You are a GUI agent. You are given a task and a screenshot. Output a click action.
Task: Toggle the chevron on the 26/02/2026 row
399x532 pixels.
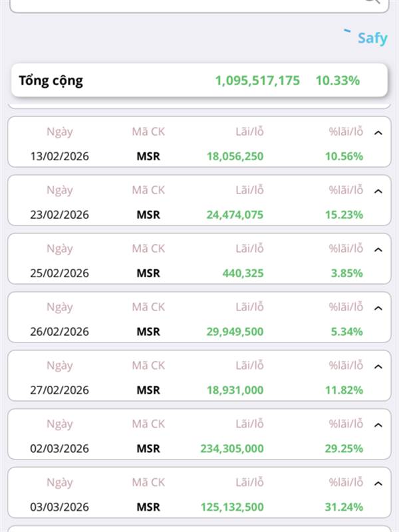tap(378, 308)
